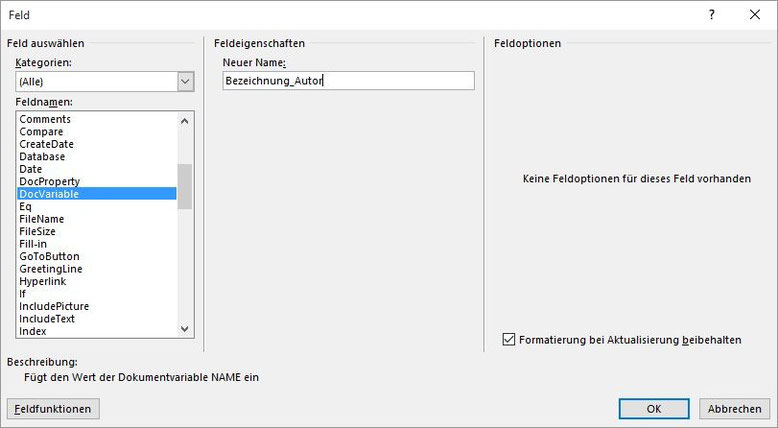
Task: Choose CreateDate from Feldnamen list
Action: click(47, 144)
